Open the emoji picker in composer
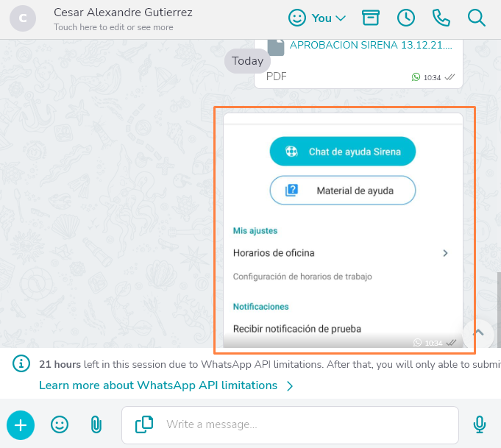Image resolution: width=501 pixels, height=448 pixels. (60, 424)
